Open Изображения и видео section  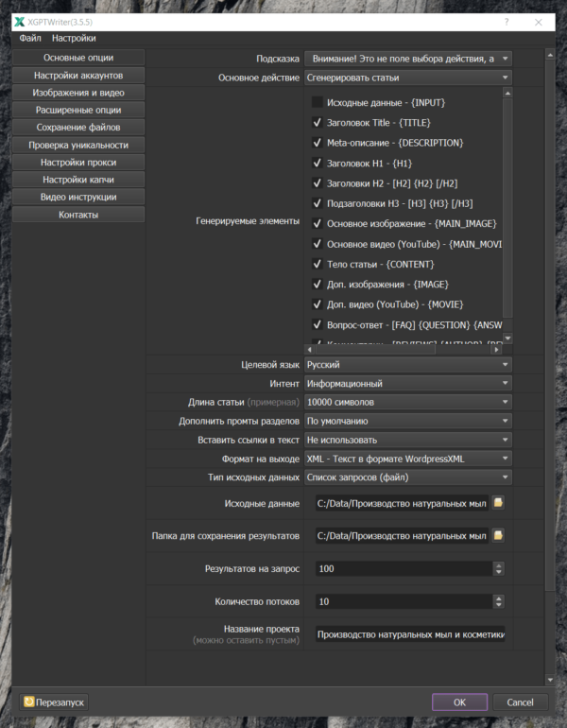tap(78, 93)
